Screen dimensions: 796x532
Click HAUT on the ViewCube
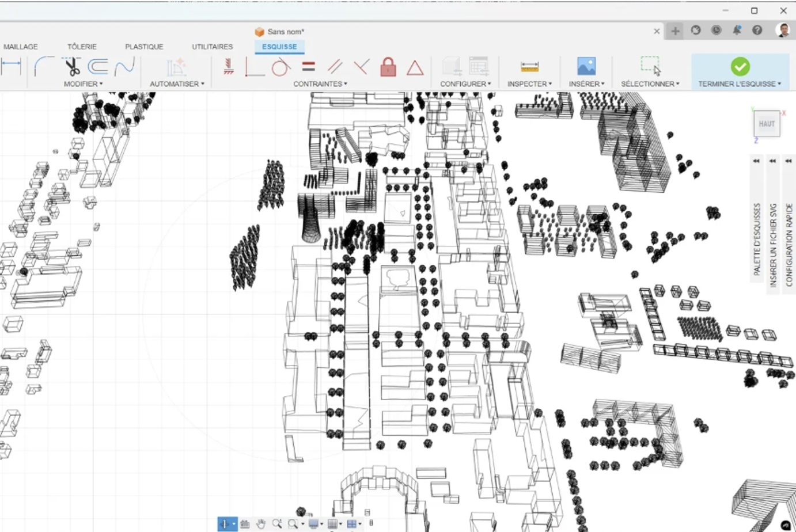click(767, 123)
